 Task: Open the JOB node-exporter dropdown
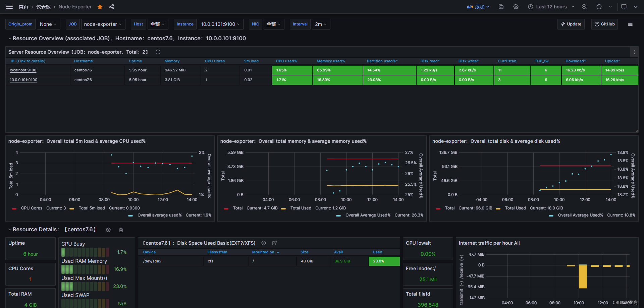coord(103,24)
